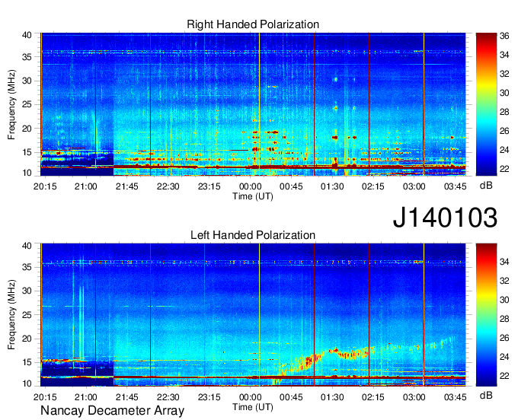This screenshot has height=420, width=518.
Task: Click '00:45' time tick on Right Handed plot
Action: point(291,186)
